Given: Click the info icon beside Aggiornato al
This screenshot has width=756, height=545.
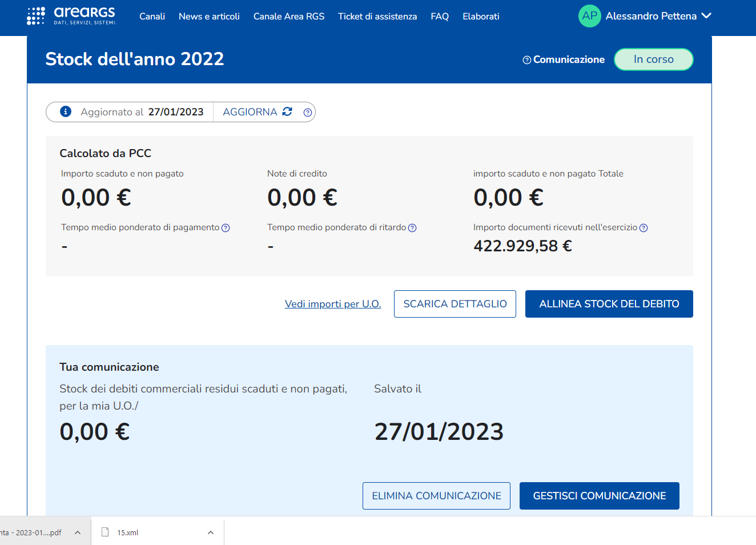Looking at the screenshot, I should pos(66,111).
